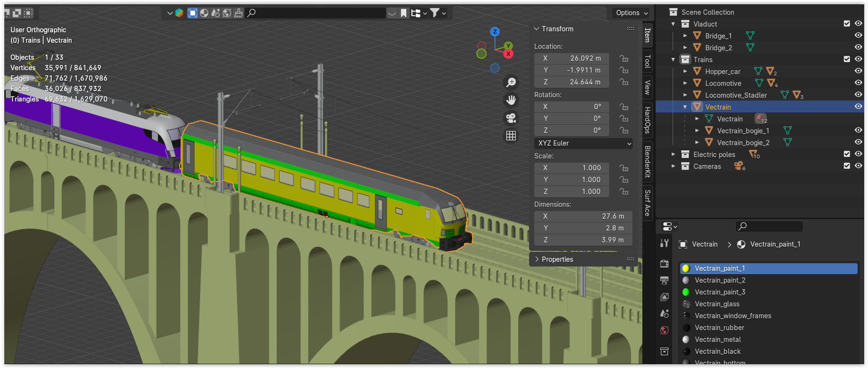Open the Render properties tab icon
The height and width of the screenshot is (368, 868).
tap(665, 264)
